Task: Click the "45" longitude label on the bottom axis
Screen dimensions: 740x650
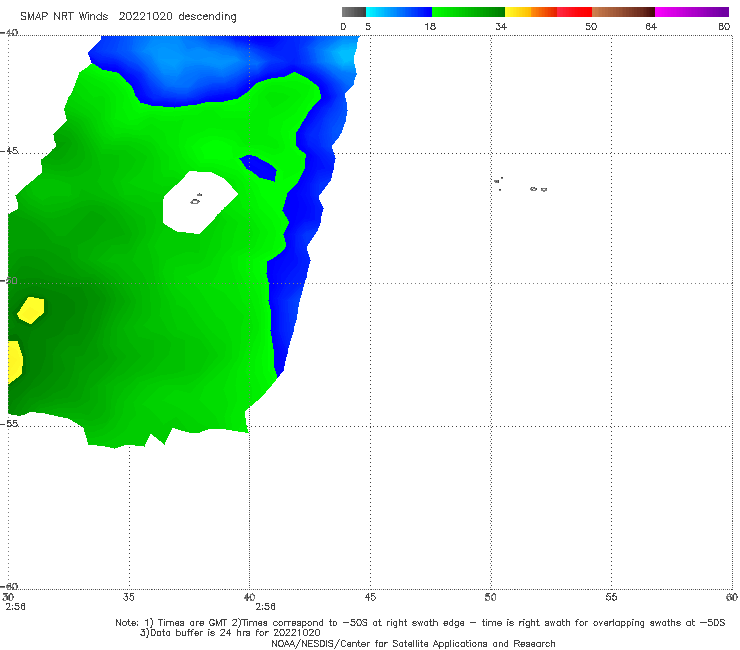Action: 370,597
